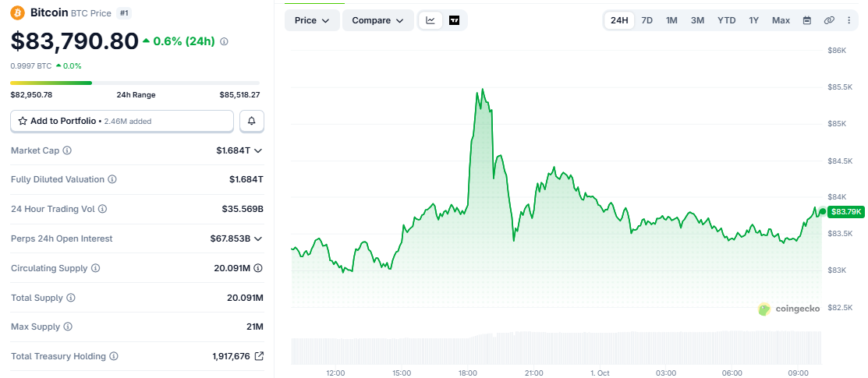Screen dimensions: 868x378
Task: Select the Max time range tab
Action: coord(781,20)
